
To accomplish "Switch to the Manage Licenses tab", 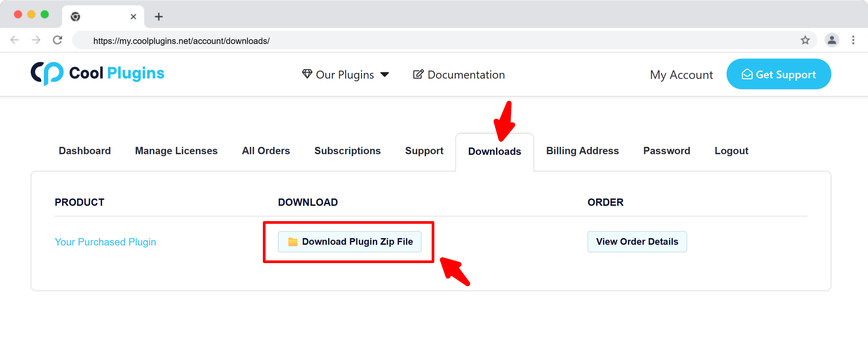I will click(x=176, y=151).
